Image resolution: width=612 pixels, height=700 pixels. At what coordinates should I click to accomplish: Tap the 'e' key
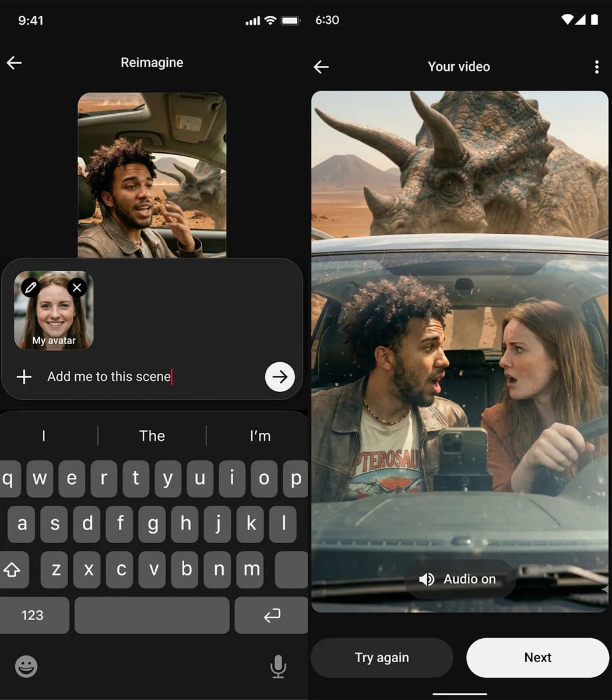click(72, 479)
